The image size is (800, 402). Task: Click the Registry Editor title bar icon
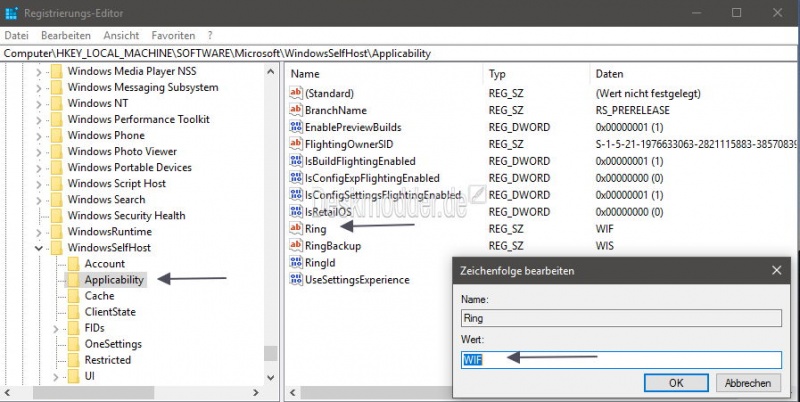click(11, 13)
